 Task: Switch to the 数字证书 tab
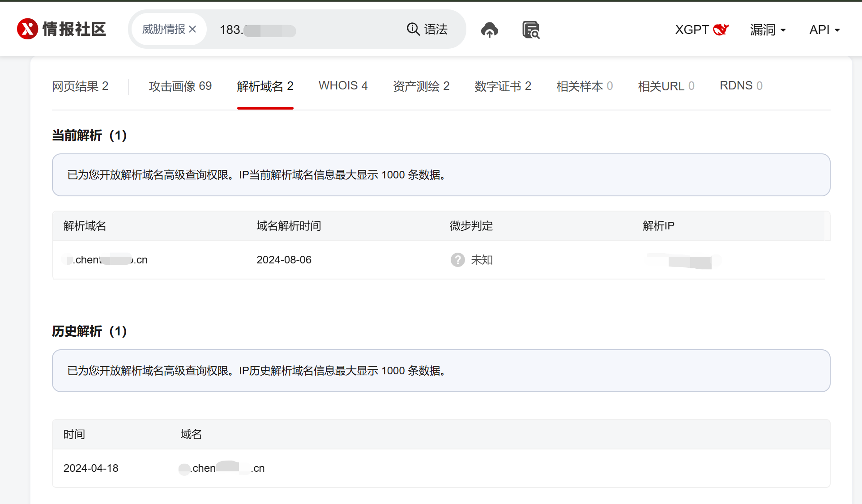[x=503, y=86]
